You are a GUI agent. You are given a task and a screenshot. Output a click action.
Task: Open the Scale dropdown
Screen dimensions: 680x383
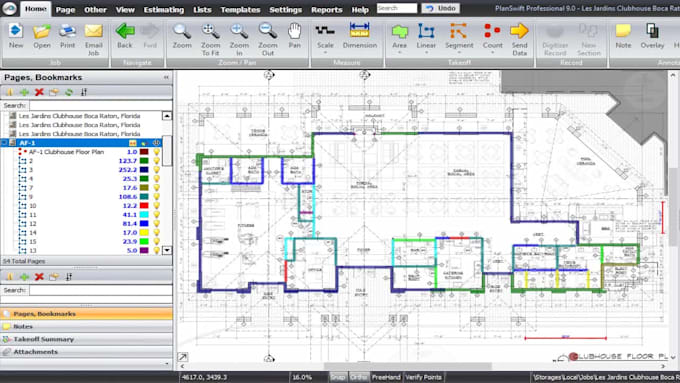click(325, 53)
